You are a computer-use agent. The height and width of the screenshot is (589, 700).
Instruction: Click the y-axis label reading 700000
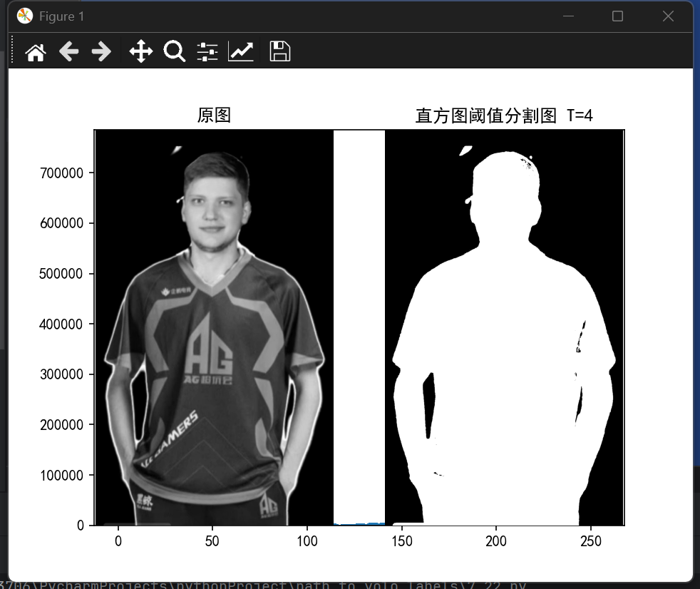63,172
